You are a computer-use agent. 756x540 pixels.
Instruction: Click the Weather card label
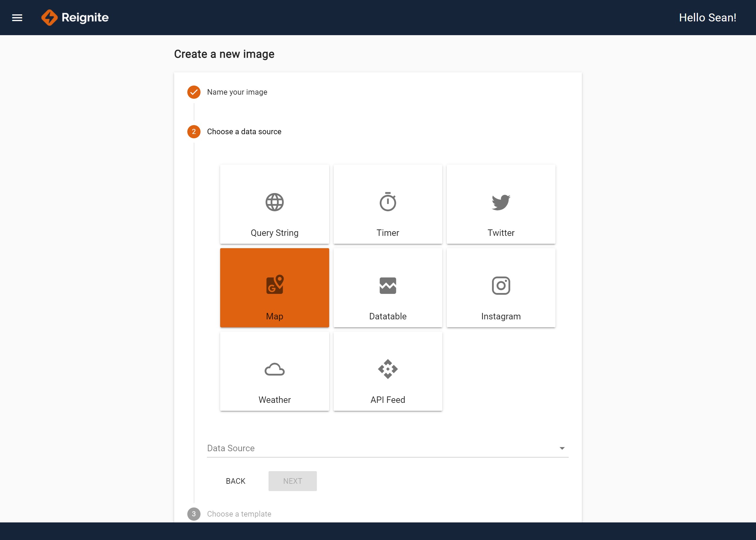point(274,400)
